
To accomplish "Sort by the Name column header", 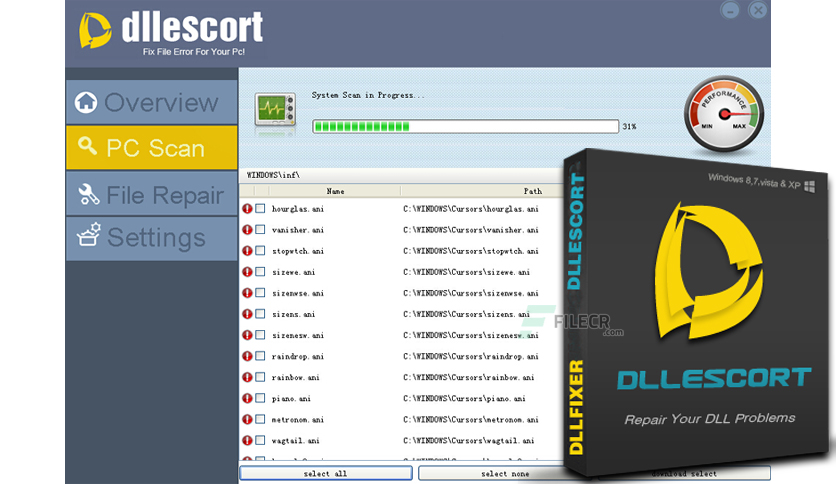I will click(x=335, y=191).
